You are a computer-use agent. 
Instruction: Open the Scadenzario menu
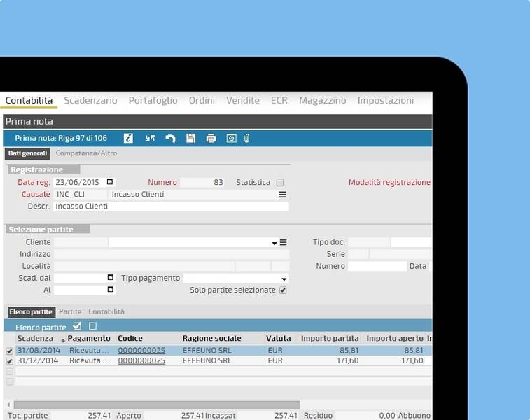tap(90, 101)
